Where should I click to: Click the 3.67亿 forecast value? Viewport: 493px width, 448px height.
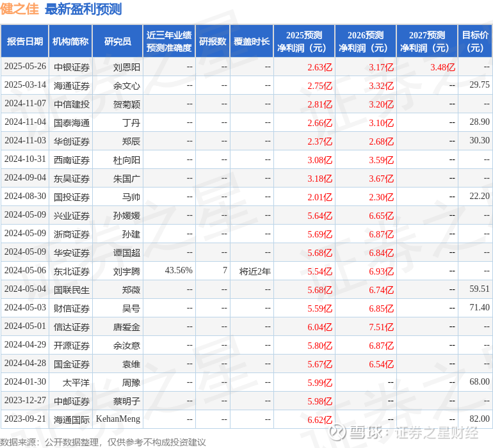[x=382, y=179]
